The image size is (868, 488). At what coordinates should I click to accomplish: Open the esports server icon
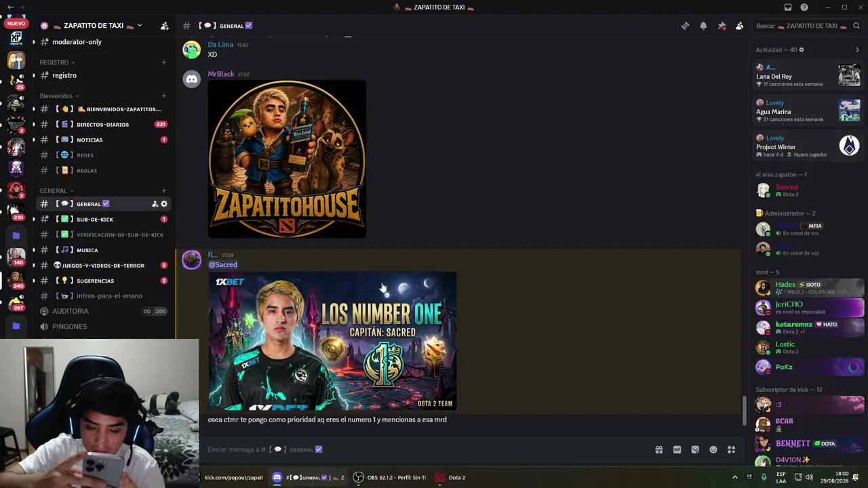tap(16, 39)
